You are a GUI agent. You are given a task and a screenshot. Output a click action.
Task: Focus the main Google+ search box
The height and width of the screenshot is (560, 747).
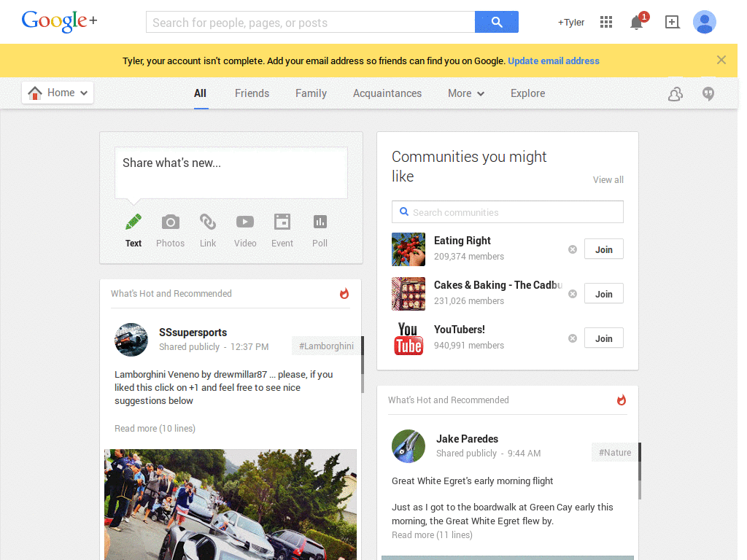(311, 23)
